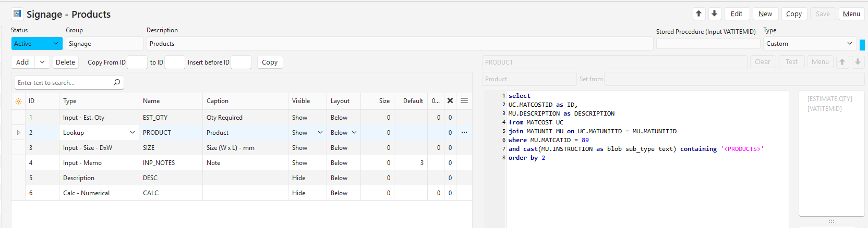Click the 'Qty Required' caption cell
Screen dimensions: 868x228
tap(245, 118)
